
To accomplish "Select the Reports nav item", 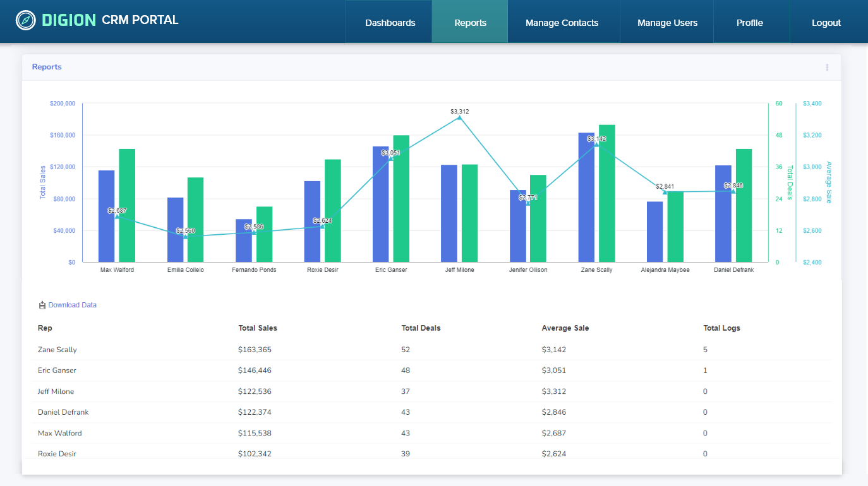I will [x=469, y=21].
